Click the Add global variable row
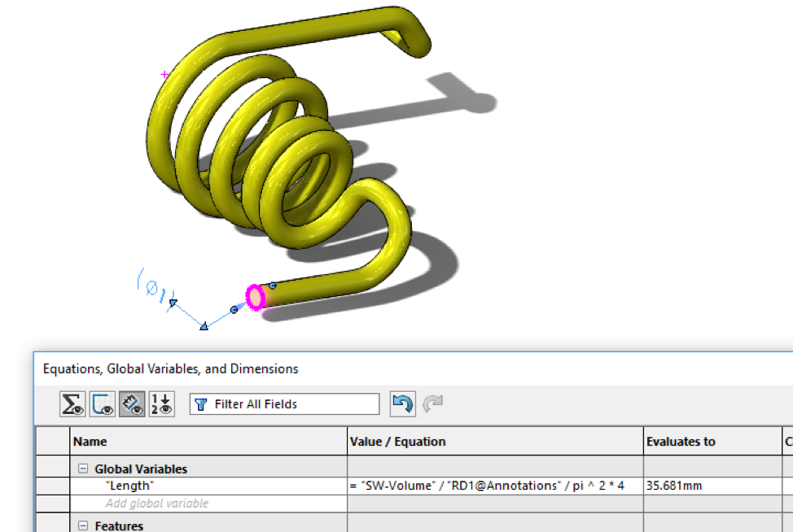The image size is (793, 532). coord(208,504)
